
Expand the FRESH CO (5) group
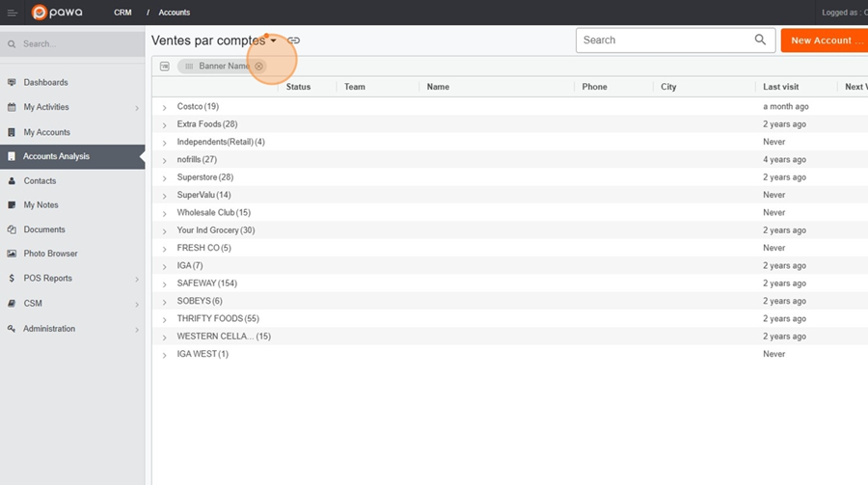coord(164,249)
